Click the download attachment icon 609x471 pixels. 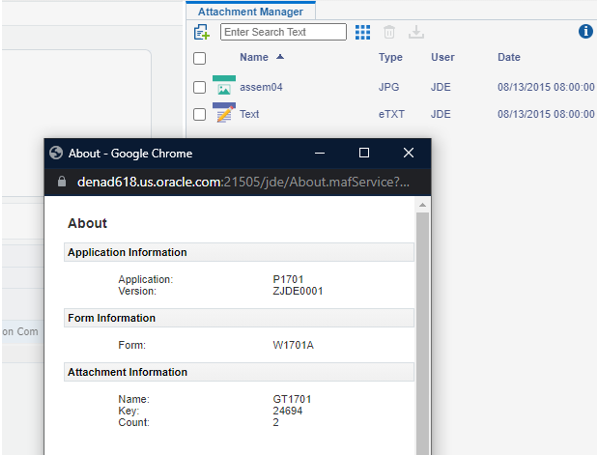416,32
